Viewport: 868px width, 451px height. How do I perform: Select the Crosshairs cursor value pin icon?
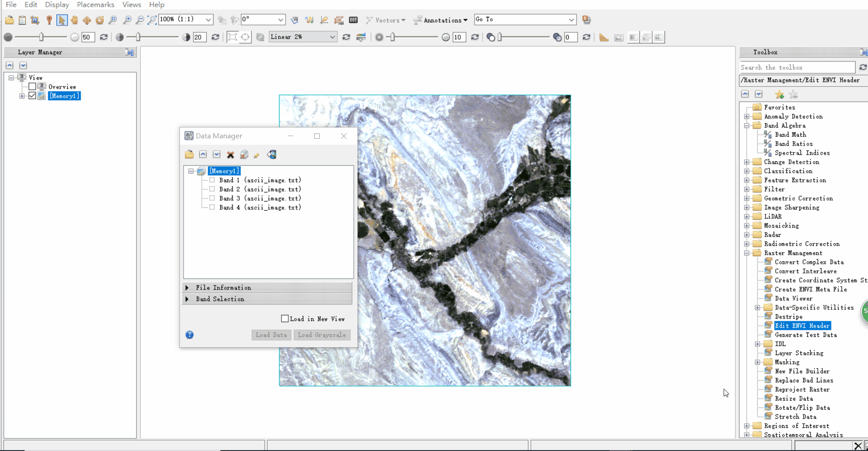pos(49,20)
